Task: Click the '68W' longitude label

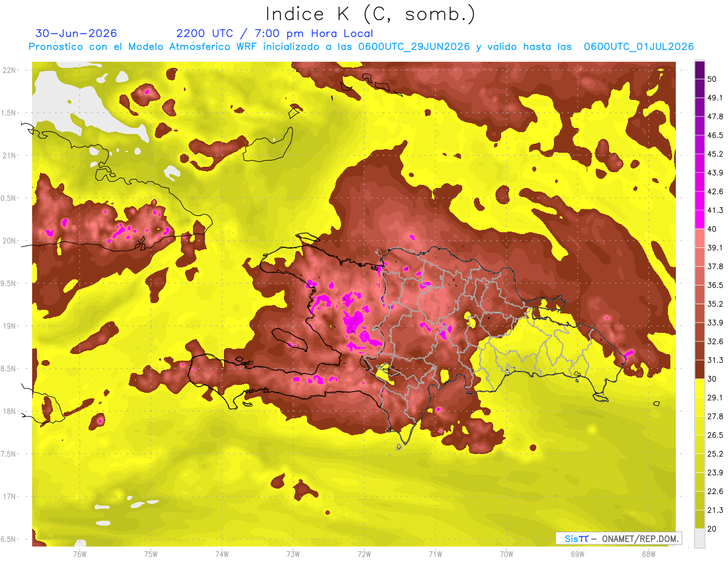Action: 649,554
